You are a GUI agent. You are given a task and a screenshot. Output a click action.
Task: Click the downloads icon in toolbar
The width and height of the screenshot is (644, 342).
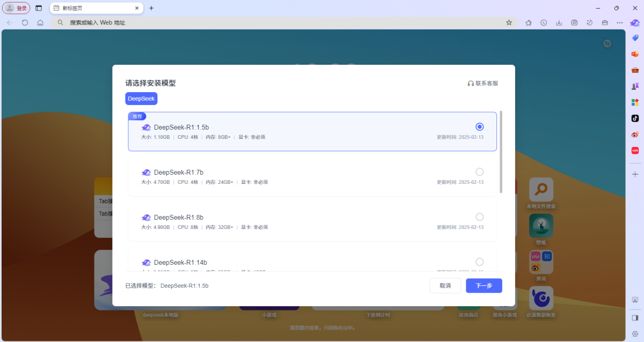point(559,23)
